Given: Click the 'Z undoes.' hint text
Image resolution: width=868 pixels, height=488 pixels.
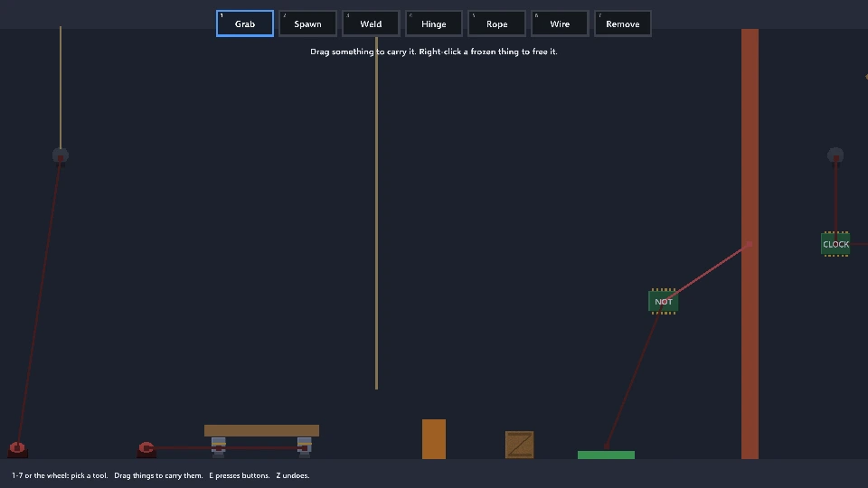Looking at the screenshot, I should point(293,475).
